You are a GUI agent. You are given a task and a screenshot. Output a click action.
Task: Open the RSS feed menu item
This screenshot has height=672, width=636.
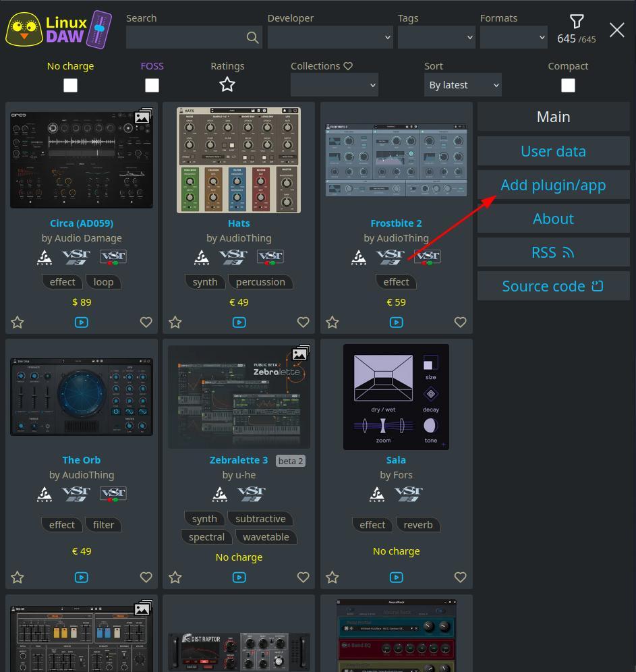pos(553,252)
